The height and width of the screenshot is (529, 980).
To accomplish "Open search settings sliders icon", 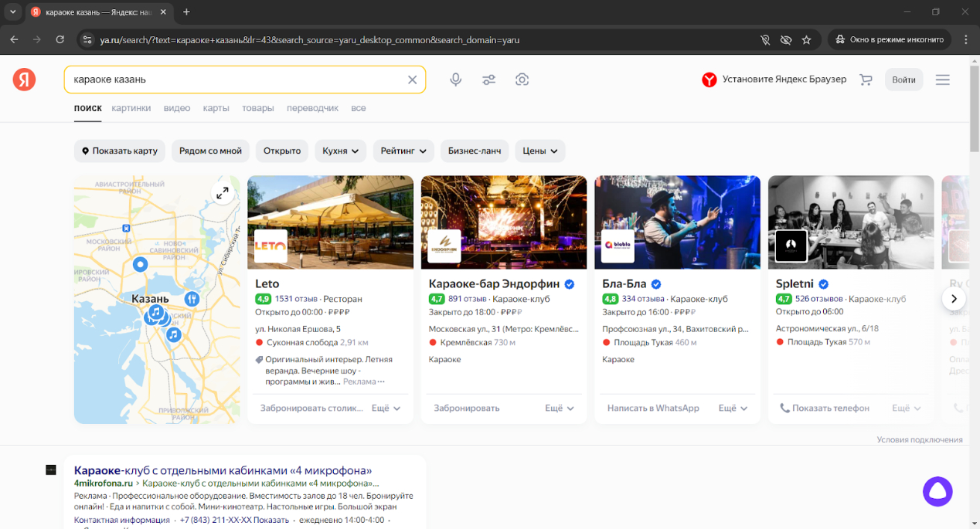I will click(489, 80).
